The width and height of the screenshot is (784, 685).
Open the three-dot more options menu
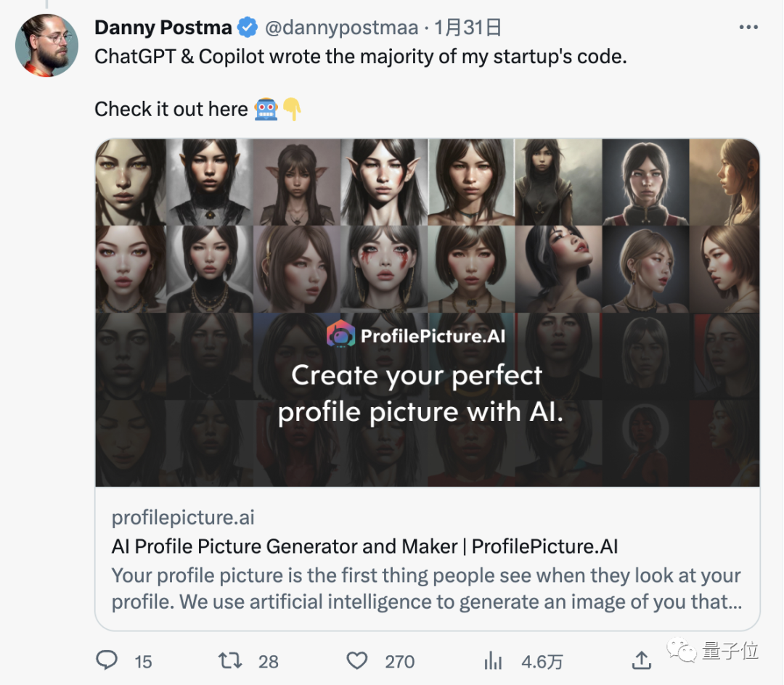click(x=748, y=27)
